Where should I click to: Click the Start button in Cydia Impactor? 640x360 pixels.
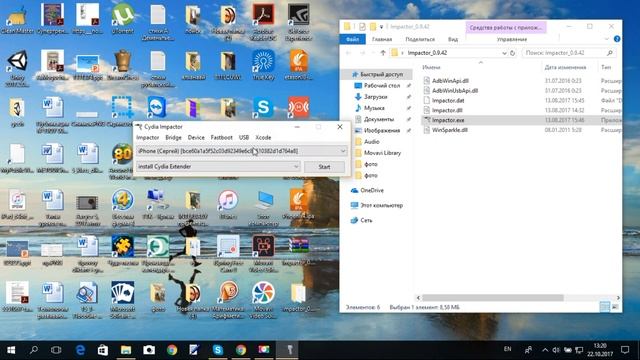(x=324, y=167)
